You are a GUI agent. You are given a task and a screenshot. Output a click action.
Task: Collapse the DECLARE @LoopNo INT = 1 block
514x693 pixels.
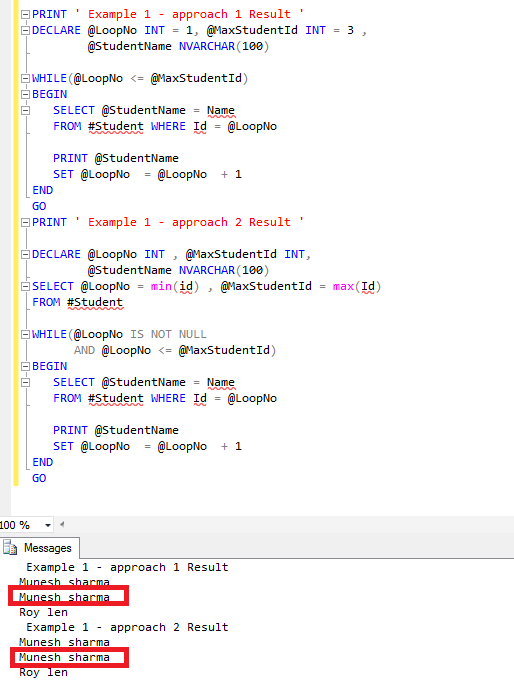pos(25,30)
